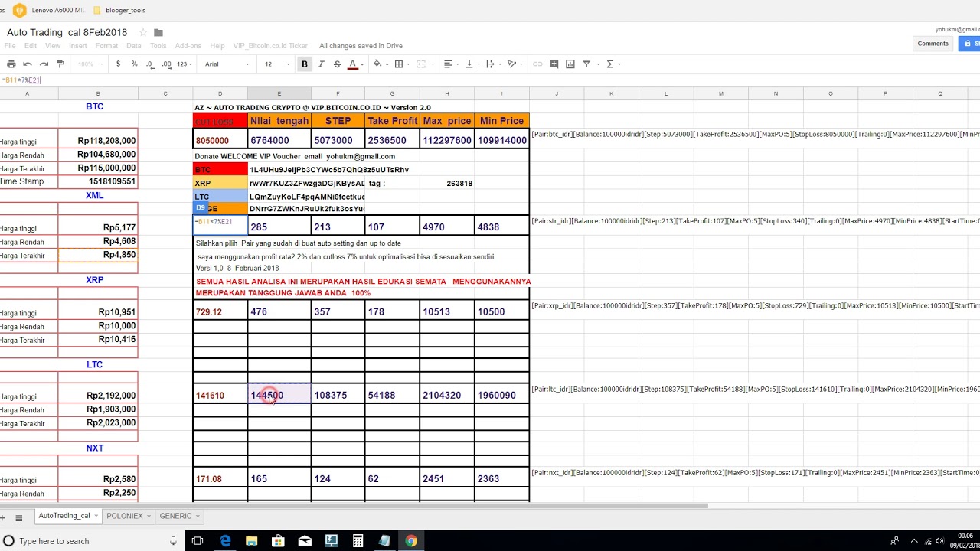The image size is (980, 551).
Task: Click the Merge cells icon
Action: [420, 64]
